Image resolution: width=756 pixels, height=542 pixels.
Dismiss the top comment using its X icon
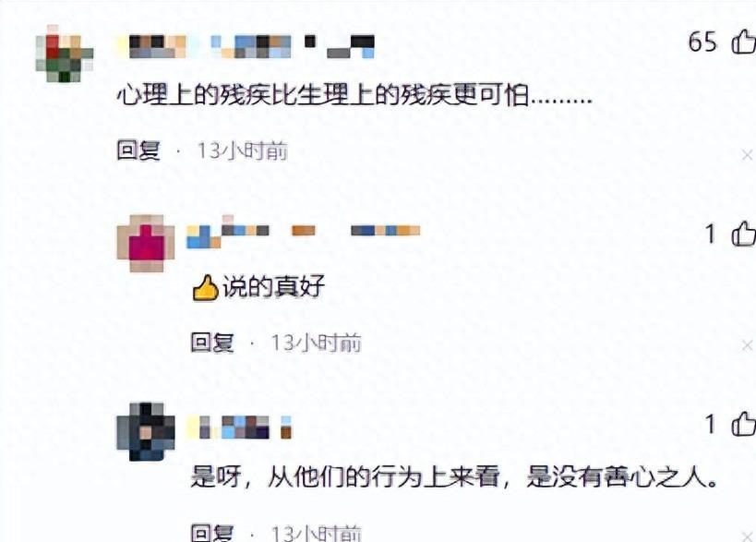coord(747,155)
